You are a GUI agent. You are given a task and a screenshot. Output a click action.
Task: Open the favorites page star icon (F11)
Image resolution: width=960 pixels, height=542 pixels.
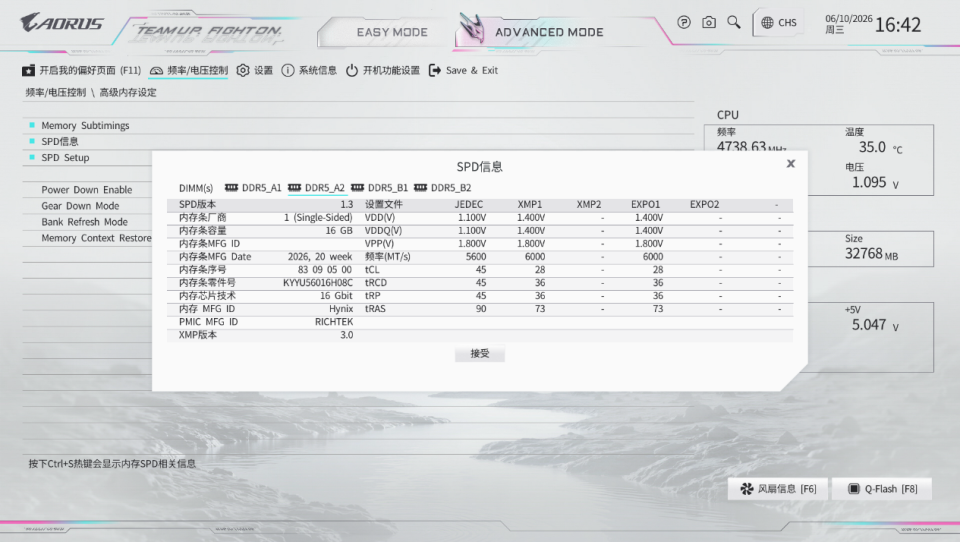[28, 70]
